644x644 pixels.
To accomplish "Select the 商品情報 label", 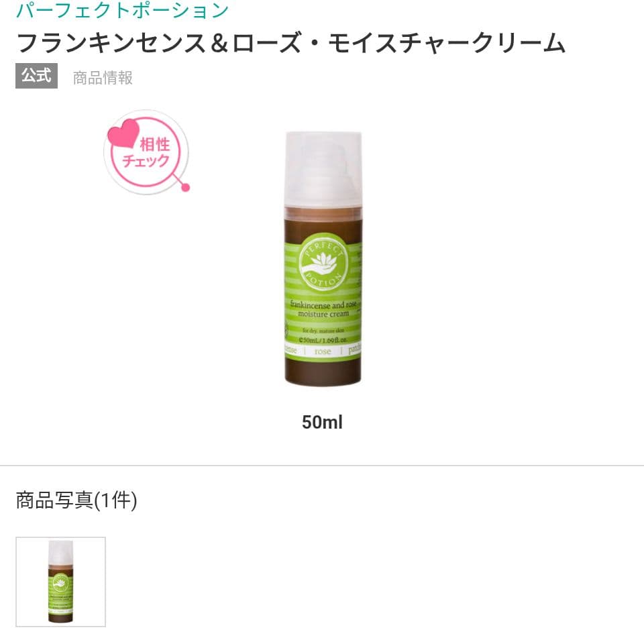I will pyautogui.click(x=103, y=78).
